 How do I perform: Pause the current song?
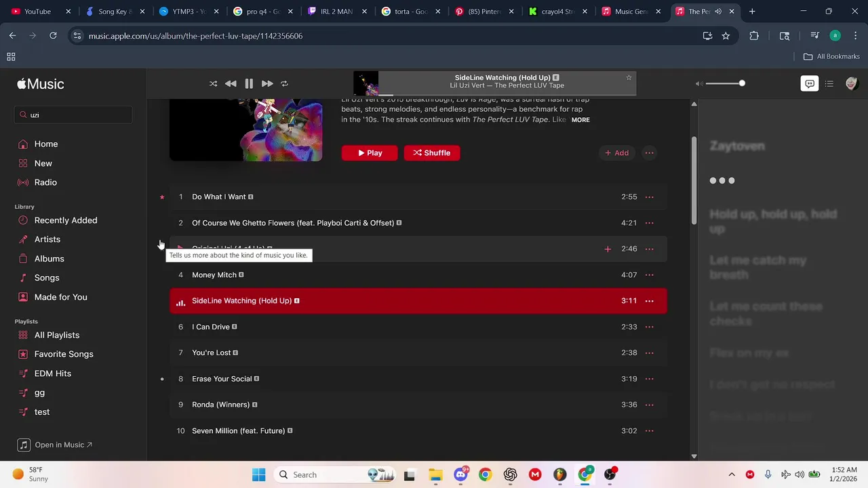pos(249,83)
